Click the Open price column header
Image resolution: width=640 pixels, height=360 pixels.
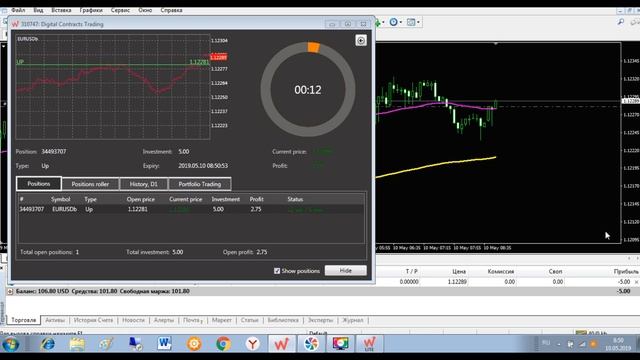click(x=141, y=200)
